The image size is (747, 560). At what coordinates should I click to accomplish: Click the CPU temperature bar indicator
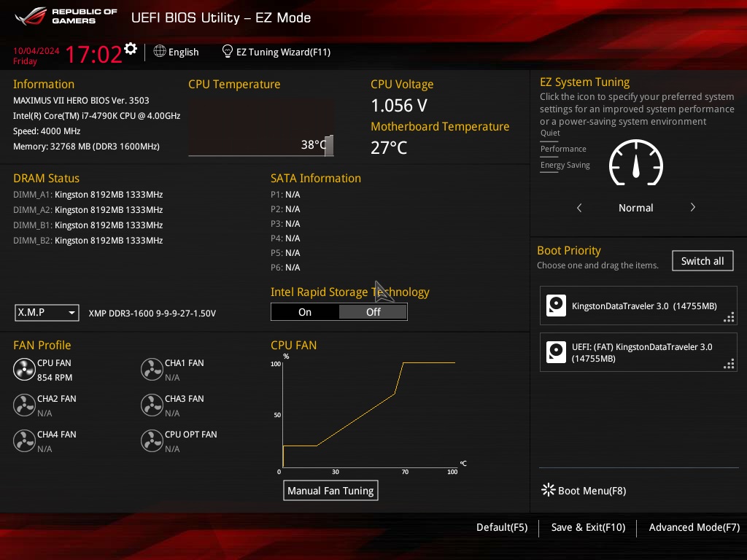[329, 145]
